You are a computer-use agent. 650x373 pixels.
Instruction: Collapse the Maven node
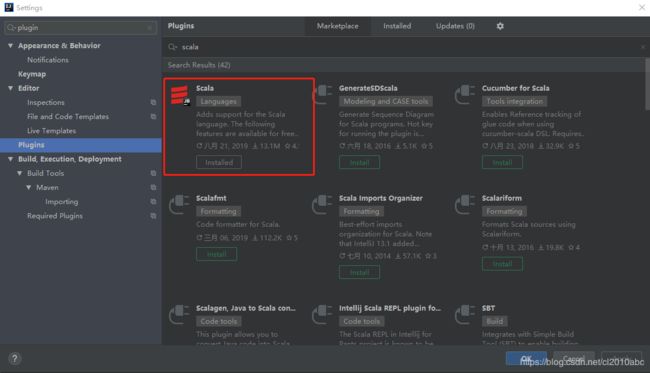coord(29,187)
